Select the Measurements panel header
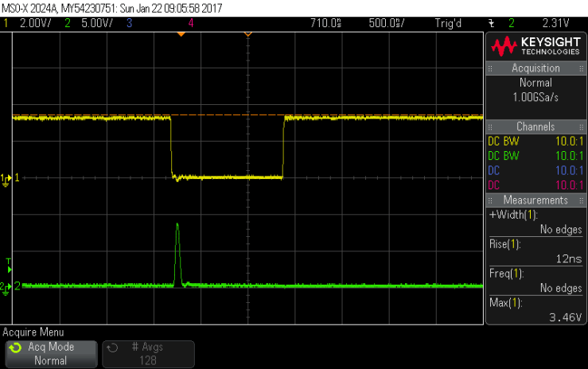The width and height of the screenshot is (588, 369). [535, 200]
